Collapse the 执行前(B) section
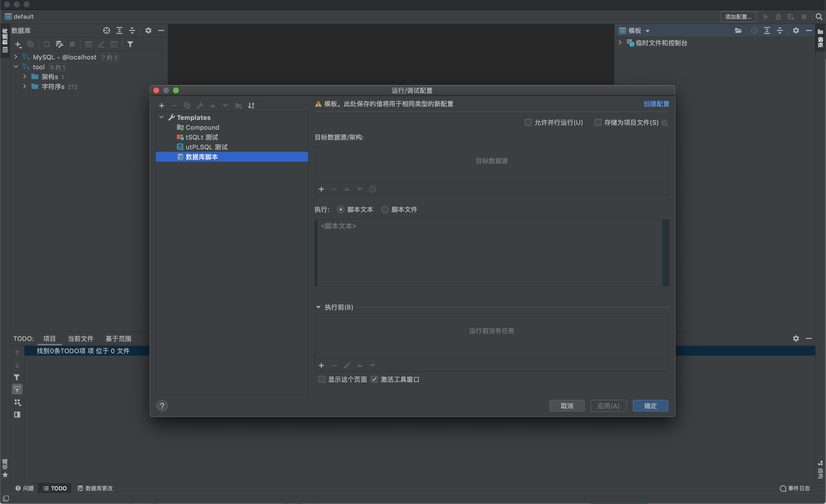Screen dimensions: 826x504 (x=318, y=307)
